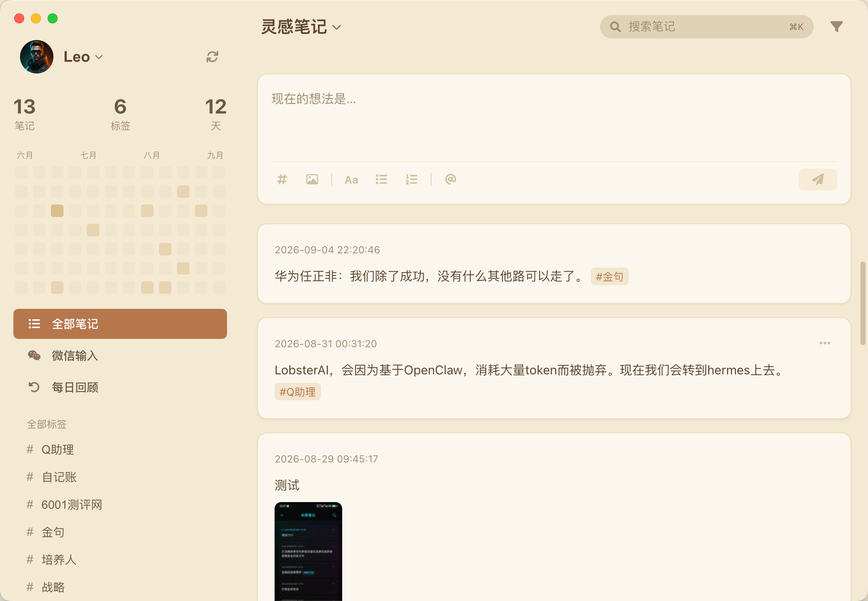Open 微信输入 in the sidebar
Image resolution: width=868 pixels, height=601 pixels.
click(120, 356)
